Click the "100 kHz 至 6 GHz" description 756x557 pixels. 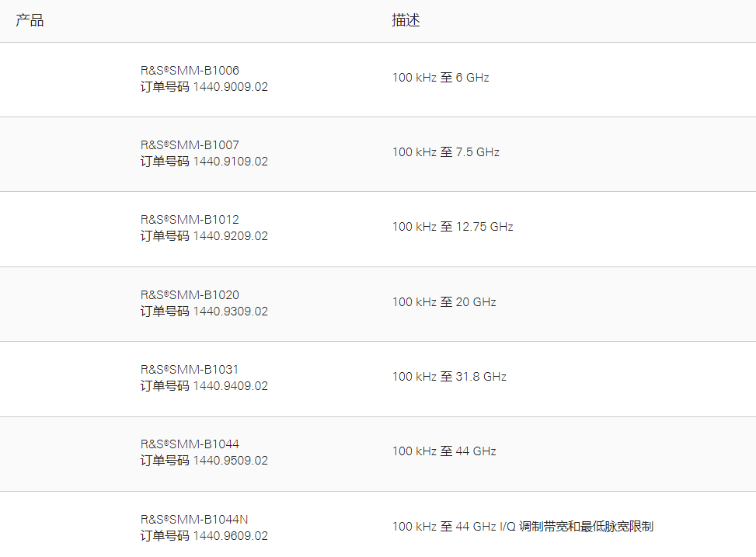441,78
